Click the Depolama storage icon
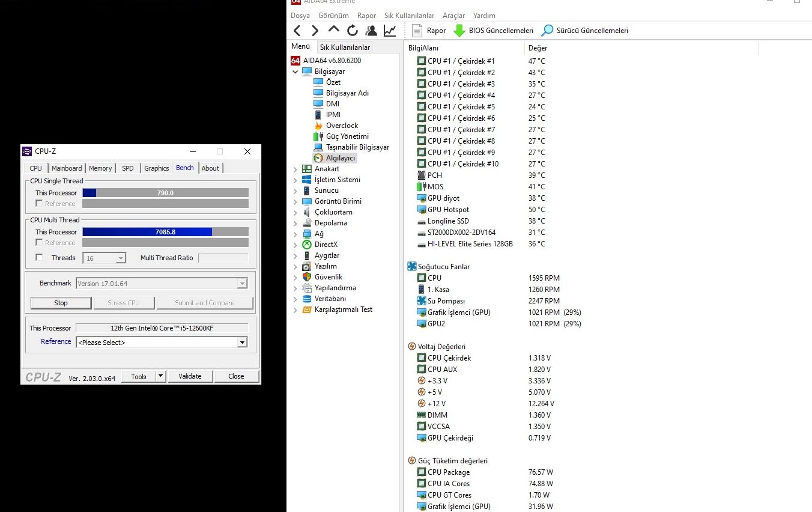Viewport: 812px width, 512px height. [307, 223]
